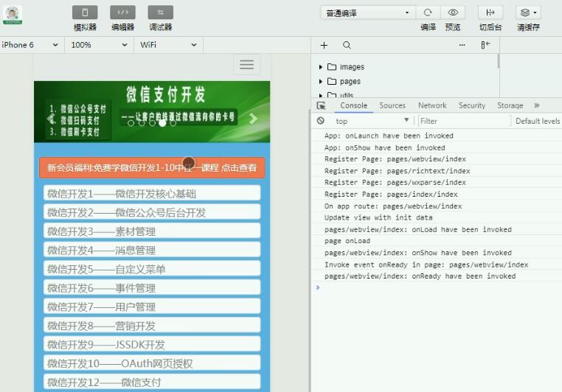Screen dimensions: 562x392
Task: Open 微信开发10 OAuth网页授权 course
Action: [x=152, y=363]
